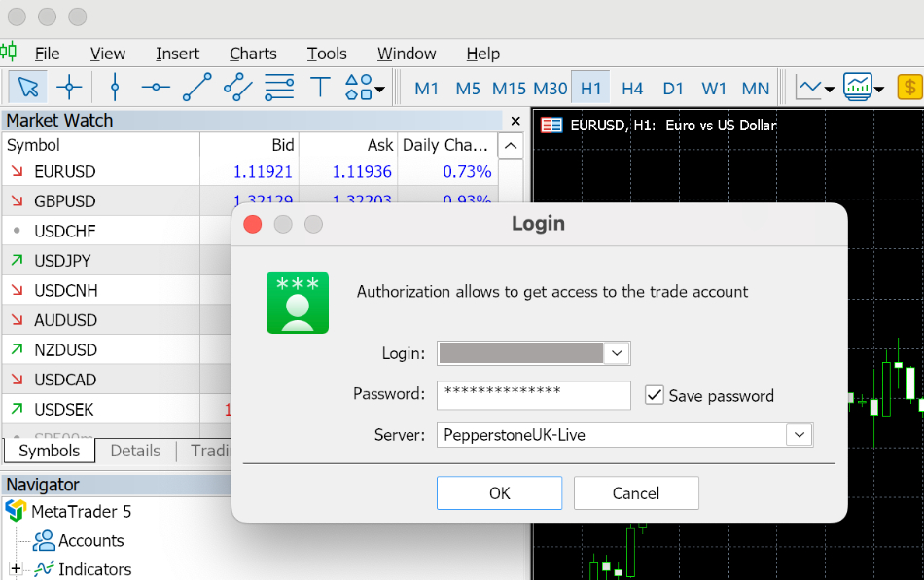Switch chart to W1 timeframe
This screenshot has height=580, width=924.
tap(714, 89)
